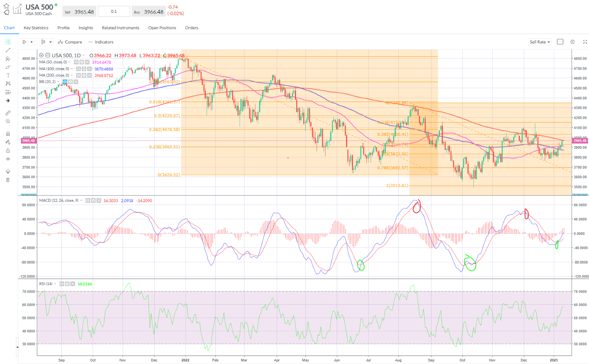Select the trend line drawing tool

[x=8, y=50]
